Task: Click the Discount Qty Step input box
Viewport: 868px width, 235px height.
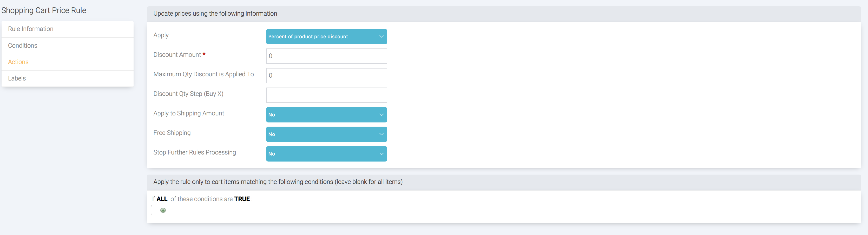Action: (326, 95)
